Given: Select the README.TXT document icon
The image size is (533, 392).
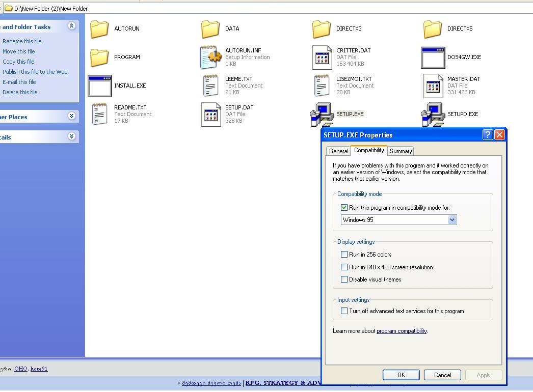Looking at the screenshot, I should tap(99, 115).
